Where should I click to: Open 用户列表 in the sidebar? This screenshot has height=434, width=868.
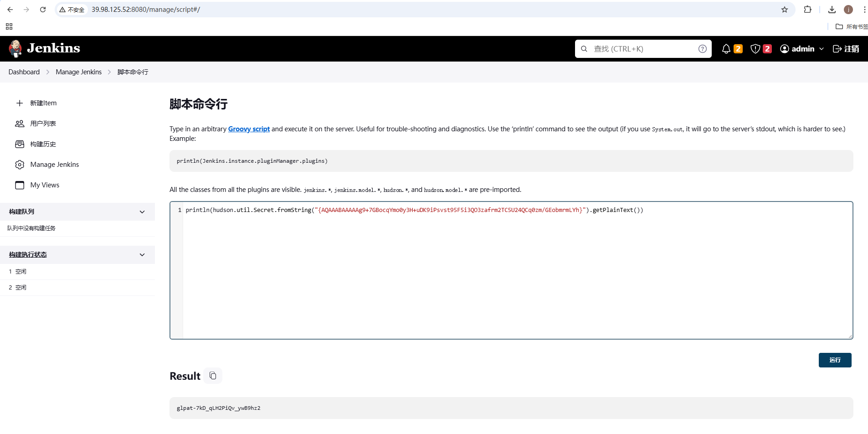(43, 124)
